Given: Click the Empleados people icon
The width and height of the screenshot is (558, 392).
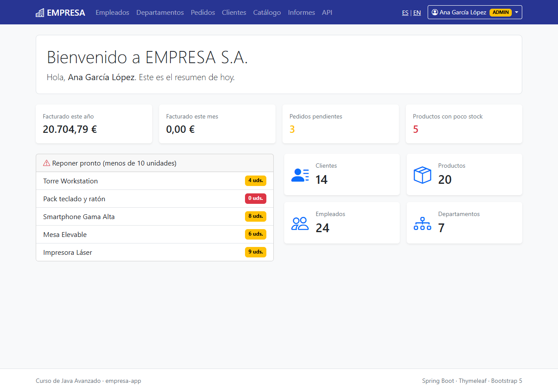Looking at the screenshot, I should point(300,223).
